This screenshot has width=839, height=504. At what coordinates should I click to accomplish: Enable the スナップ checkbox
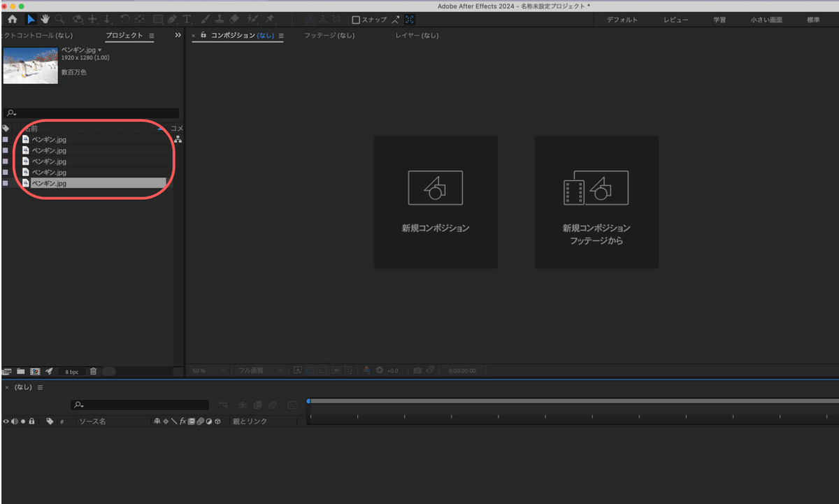click(356, 20)
